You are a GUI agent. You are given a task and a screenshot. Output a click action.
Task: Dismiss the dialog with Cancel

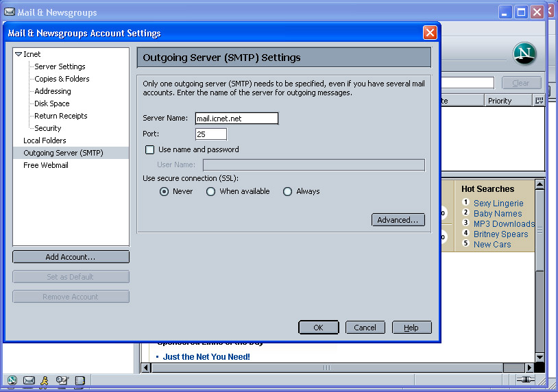(365, 328)
